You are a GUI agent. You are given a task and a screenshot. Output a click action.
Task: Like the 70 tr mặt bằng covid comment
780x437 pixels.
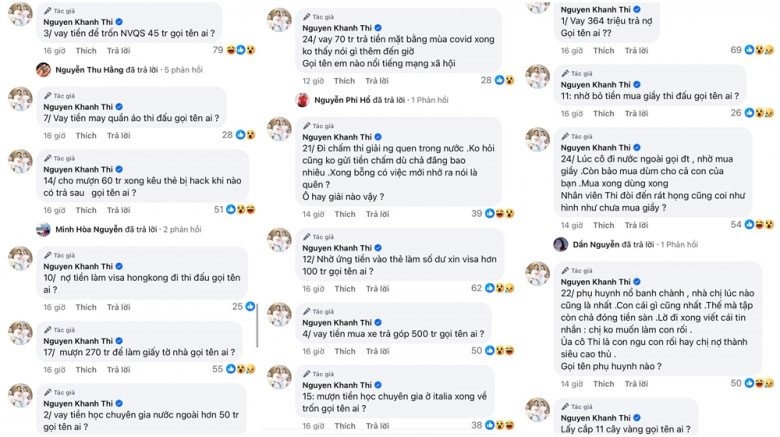pos(344,79)
